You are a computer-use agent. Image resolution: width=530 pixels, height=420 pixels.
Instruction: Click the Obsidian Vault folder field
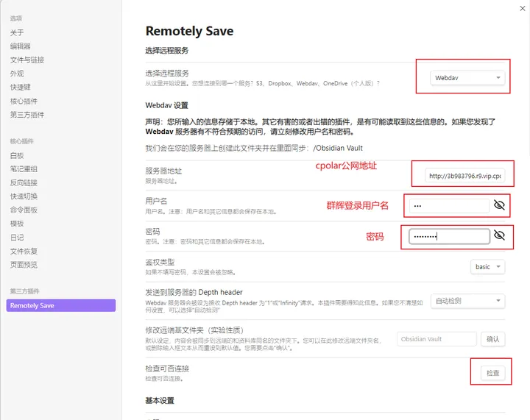(437, 339)
